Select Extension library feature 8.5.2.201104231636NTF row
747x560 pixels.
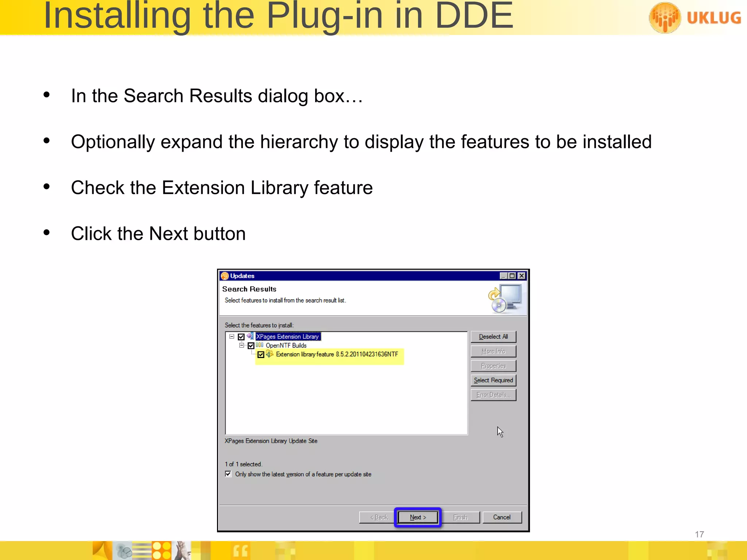(x=337, y=354)
